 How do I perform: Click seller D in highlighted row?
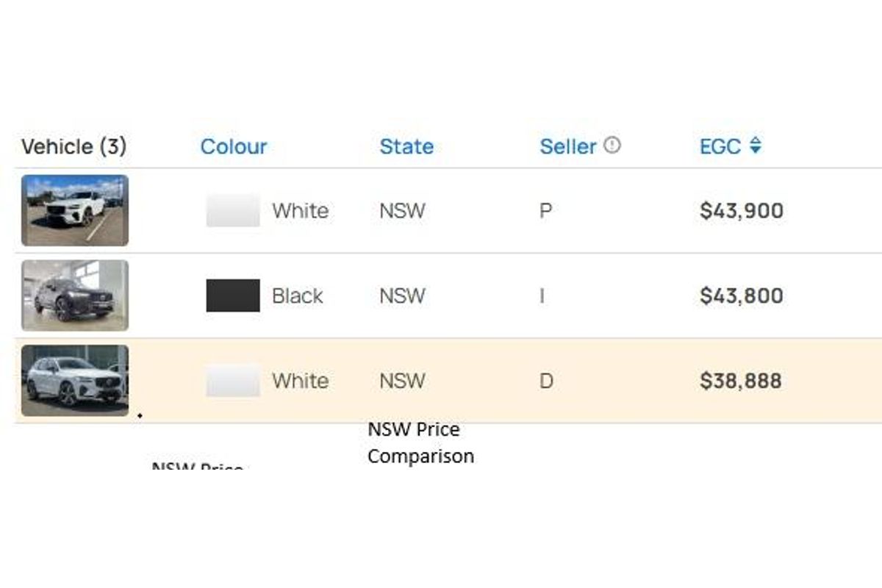(546, 381)
